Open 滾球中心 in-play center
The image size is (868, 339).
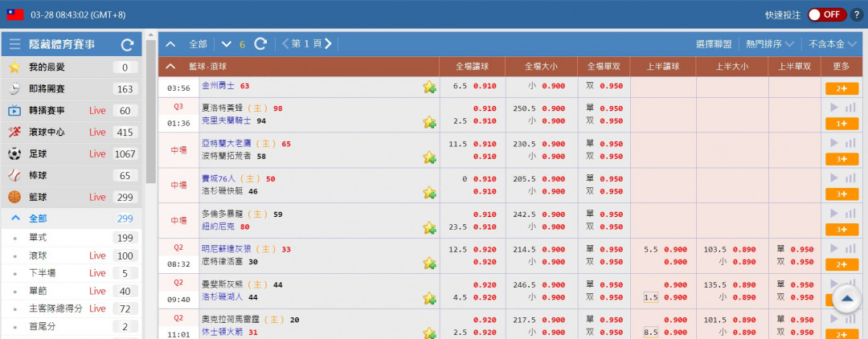point(71,133)
